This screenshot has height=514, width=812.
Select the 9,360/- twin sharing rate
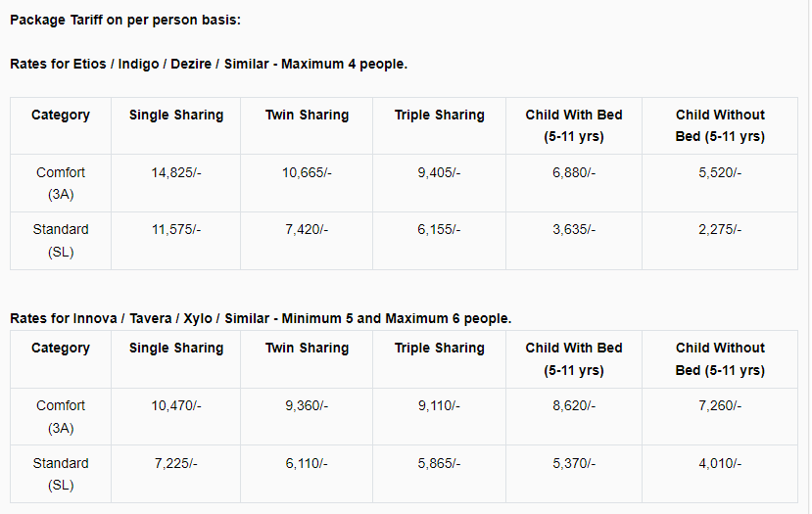[x=307, y=405]
